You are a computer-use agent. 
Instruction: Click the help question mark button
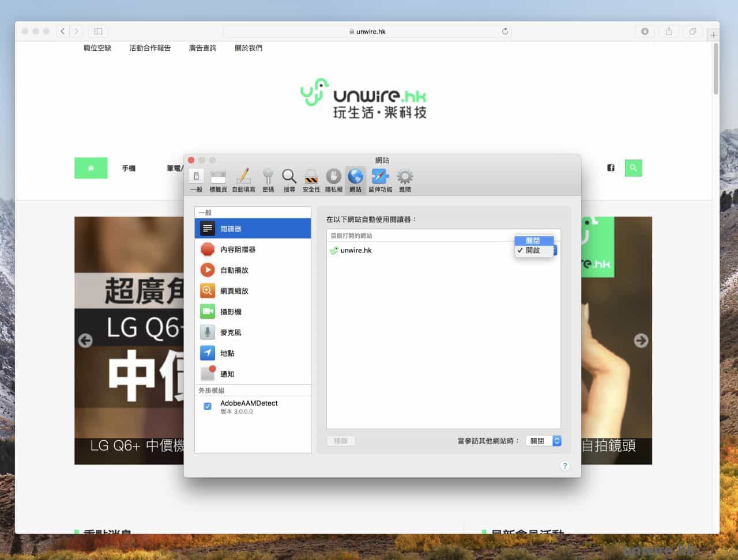pos(564,466)
